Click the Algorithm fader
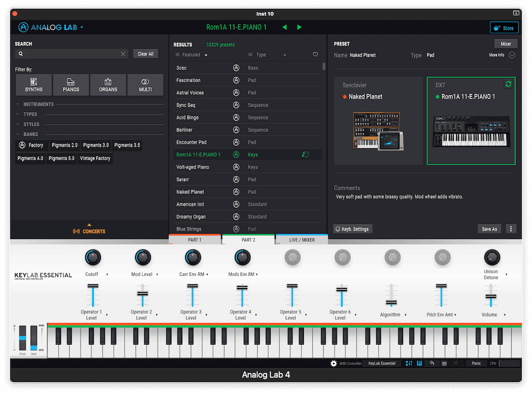This screenshot has width=532, height=394. 391,295
